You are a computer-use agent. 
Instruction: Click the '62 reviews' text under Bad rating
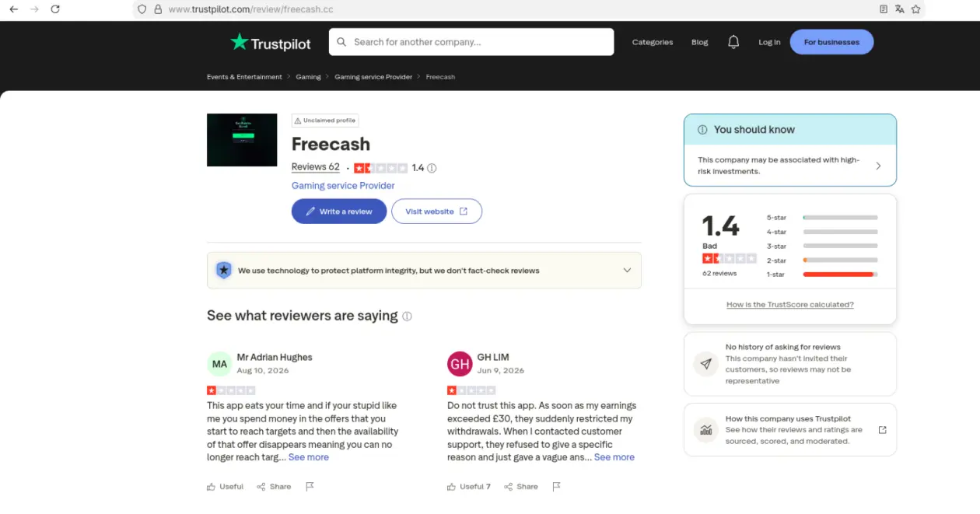[719, 274]
